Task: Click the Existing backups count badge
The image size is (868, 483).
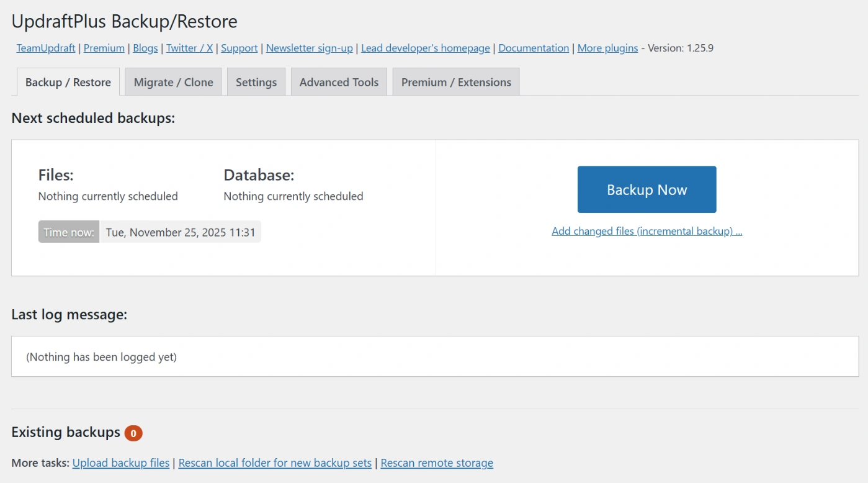Action: point(133,433)
